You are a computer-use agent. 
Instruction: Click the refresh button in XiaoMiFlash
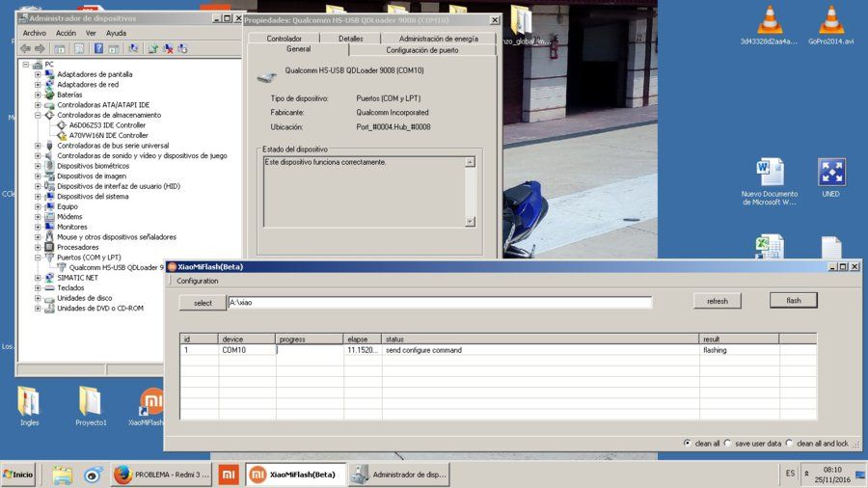(718, 301)
